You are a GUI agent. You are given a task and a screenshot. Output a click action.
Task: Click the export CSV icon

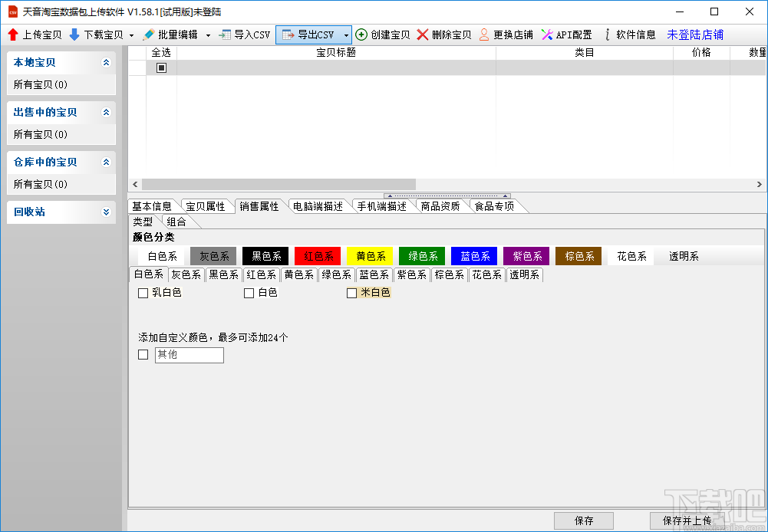point(288,34)
